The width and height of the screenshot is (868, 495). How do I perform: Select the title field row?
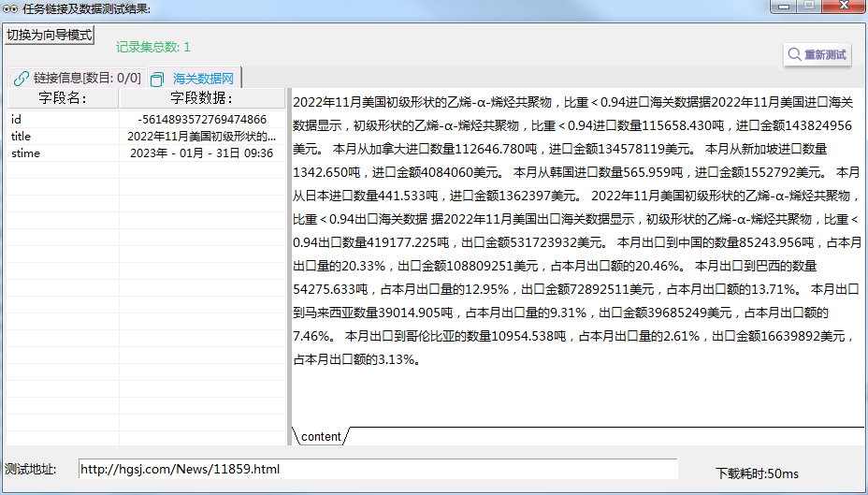(x=146, y=137)
